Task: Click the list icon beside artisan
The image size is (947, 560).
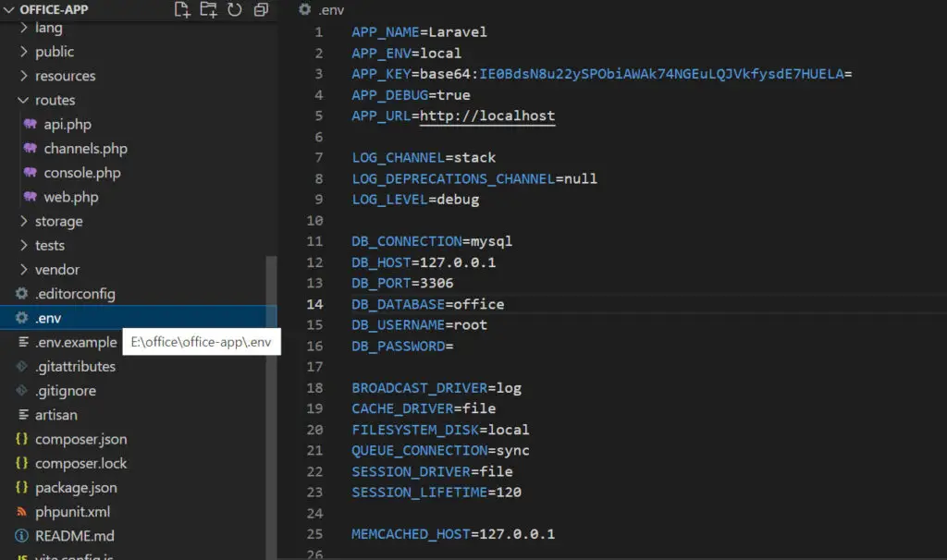Action: (22, 414)
